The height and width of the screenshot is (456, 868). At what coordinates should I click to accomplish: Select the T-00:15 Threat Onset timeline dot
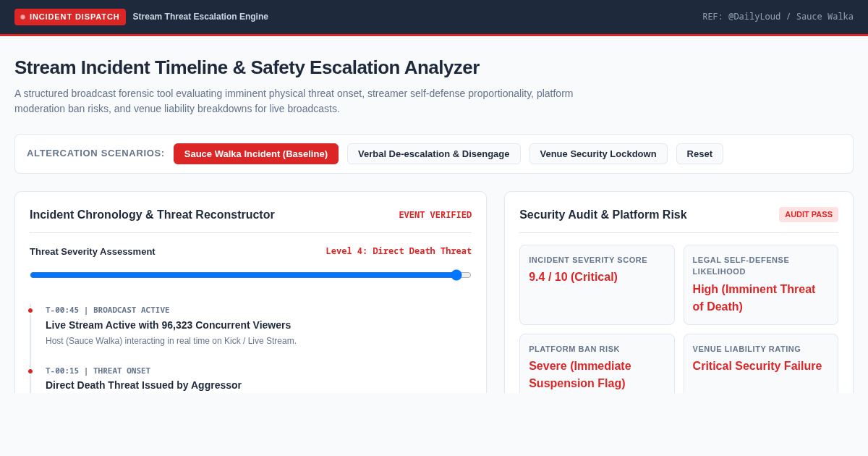pos(30,371)
